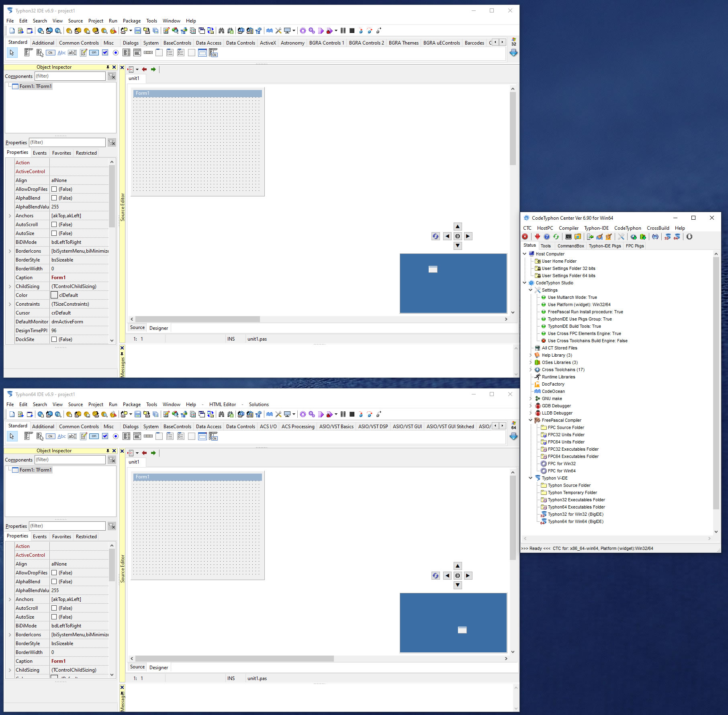Open Package menu in Typhon32 IDE
The width and height of the screenshot is (728, 715).
pyautogui.click(x=132, y=21)
